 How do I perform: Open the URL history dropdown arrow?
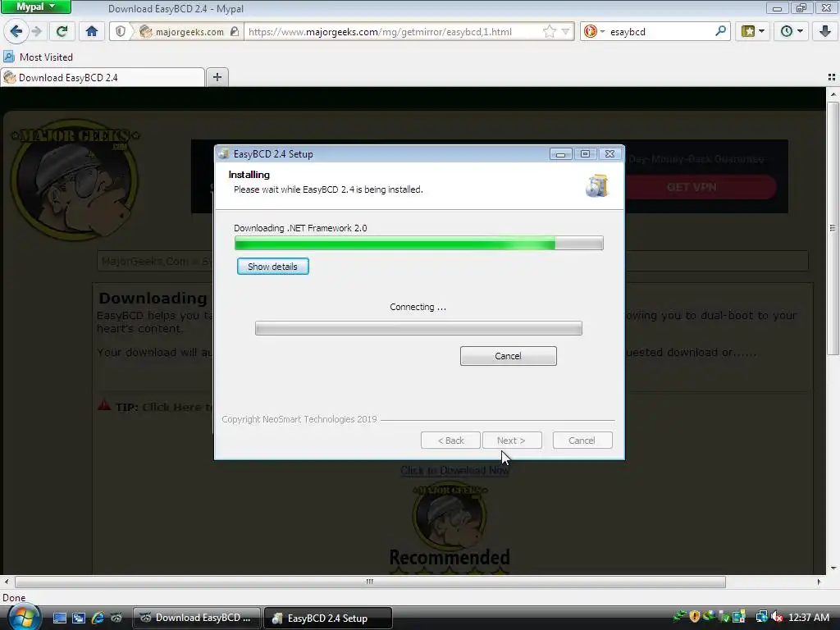[x=566, y=32]
